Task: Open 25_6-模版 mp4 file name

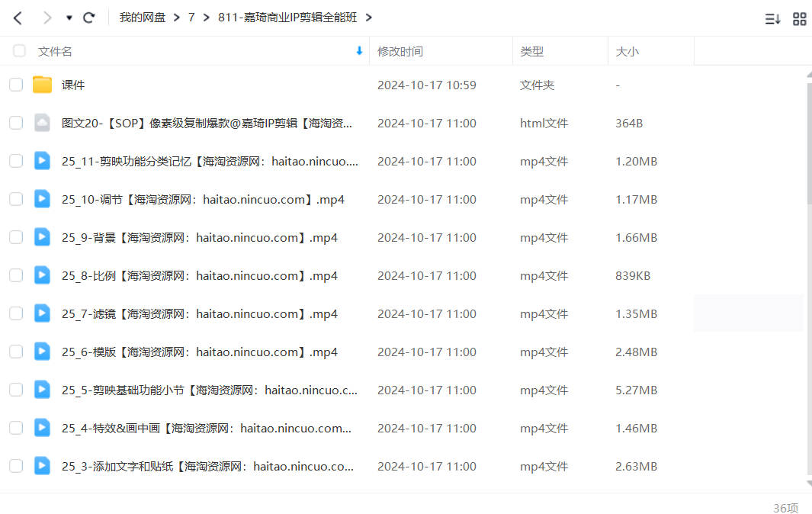Action: [x=199, y=352]
